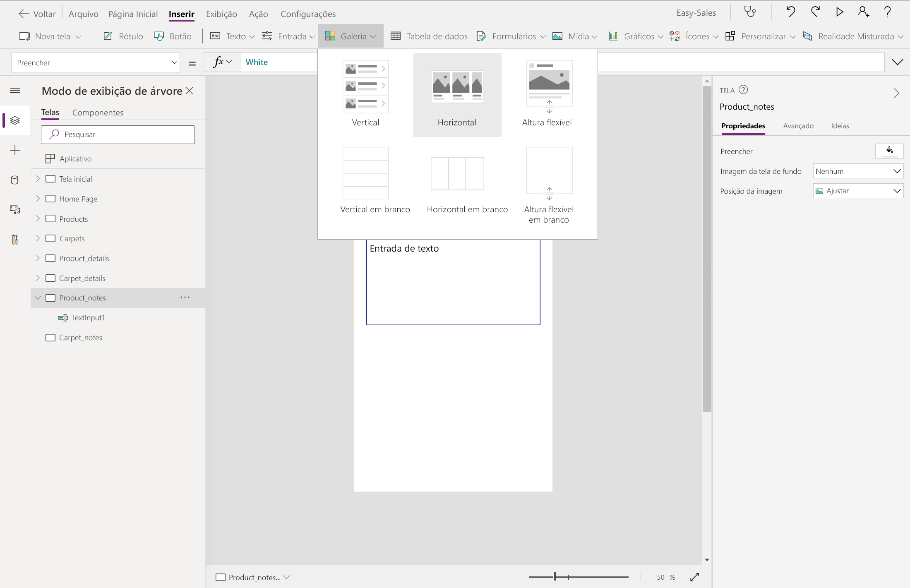
Task: Open the Data cylinder icon
Action: [x=14, y=180]
